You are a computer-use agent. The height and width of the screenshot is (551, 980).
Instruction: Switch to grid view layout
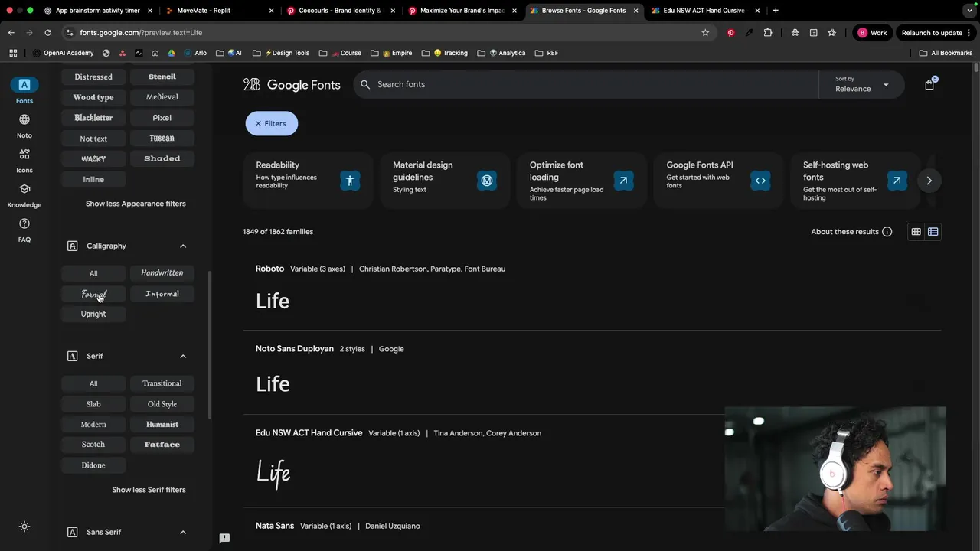tap(916, 232)
